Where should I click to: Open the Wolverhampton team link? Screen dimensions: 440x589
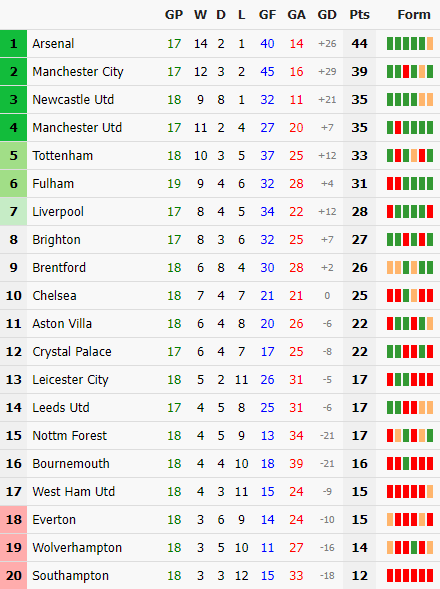click(x=77, y=548)
